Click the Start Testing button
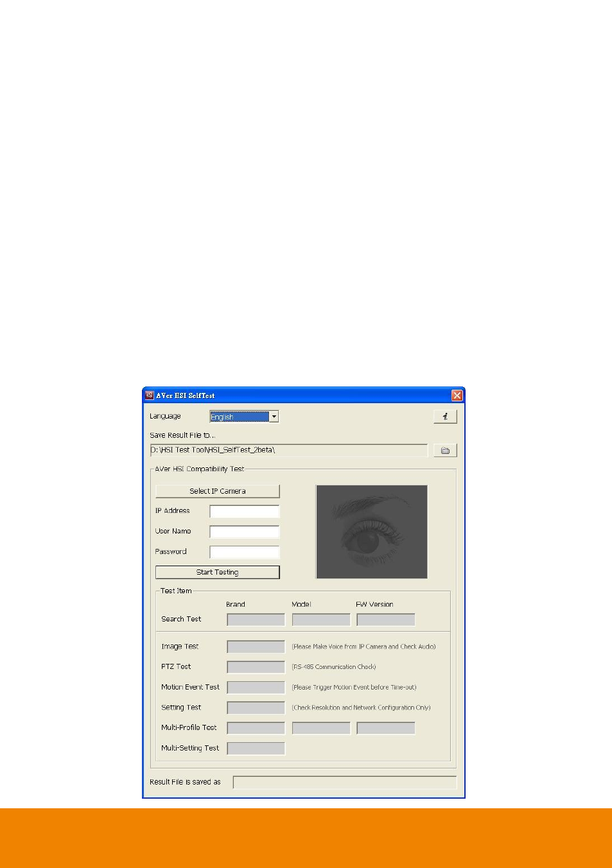 click(218, 572)
